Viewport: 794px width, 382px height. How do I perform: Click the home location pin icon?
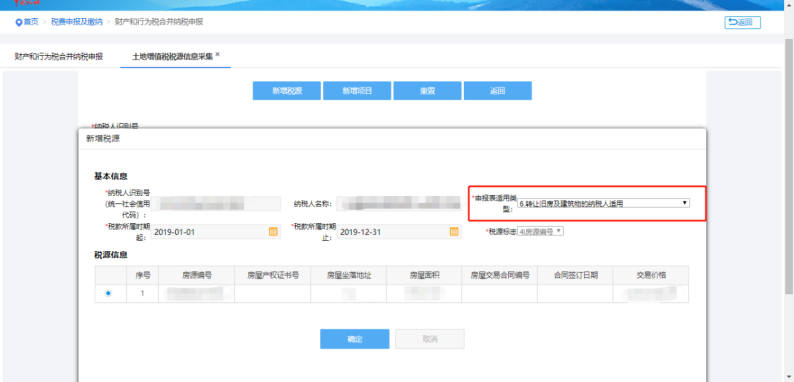pos(19,22)
